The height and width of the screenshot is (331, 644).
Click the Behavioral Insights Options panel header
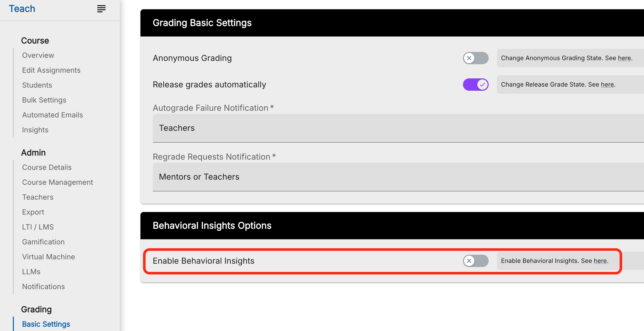click(392, 226)
